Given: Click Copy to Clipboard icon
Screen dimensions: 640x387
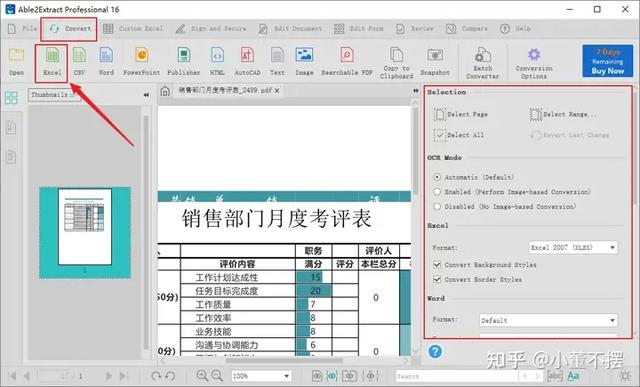Looking at the screenshot, I should [396, 62].
